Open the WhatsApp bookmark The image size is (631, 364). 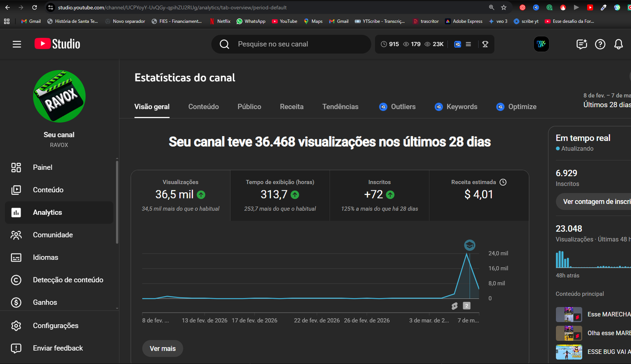(x=251, y=21)
